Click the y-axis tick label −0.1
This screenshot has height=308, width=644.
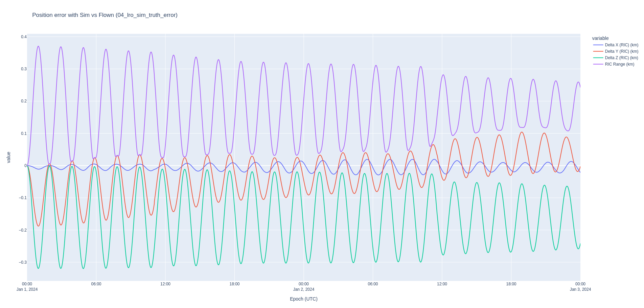point(23,198)
